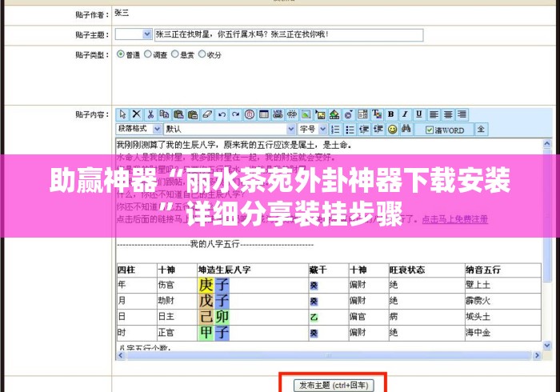Align text right
This screenshot has width=560, height=392.
click(x=462, y=114)
